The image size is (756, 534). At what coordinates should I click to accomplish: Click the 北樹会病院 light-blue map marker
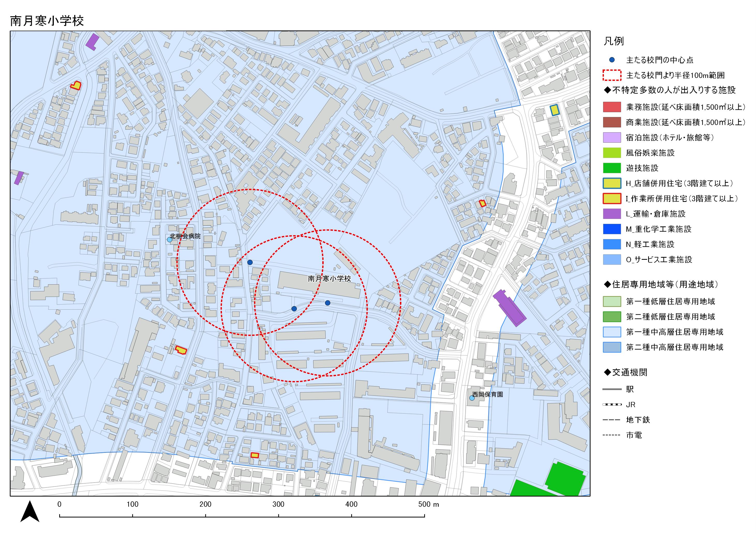170,240
